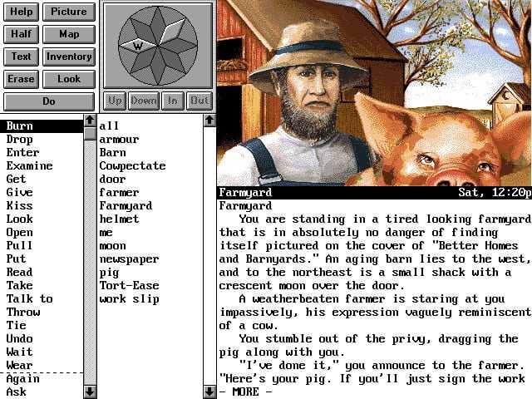The height and width of the screenshot is (399, 532).
Task: Select Examine in the verb list
Action: coord(29,165)
